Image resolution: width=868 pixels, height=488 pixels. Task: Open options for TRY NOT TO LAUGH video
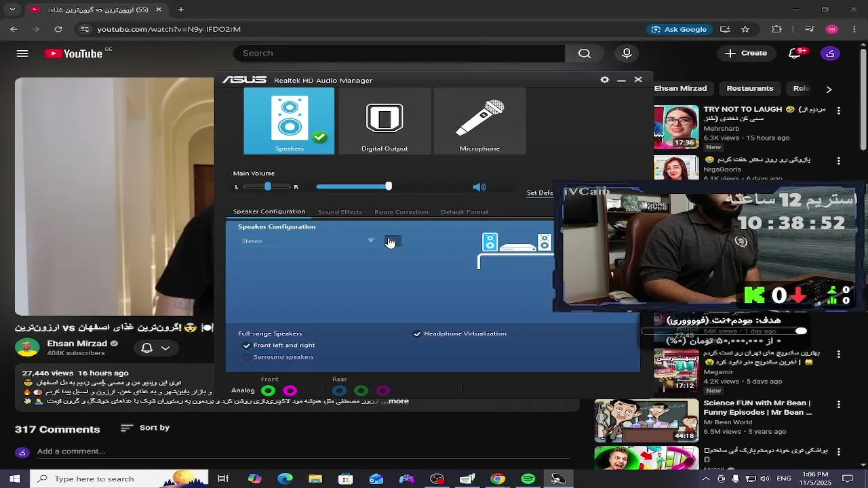839,110
